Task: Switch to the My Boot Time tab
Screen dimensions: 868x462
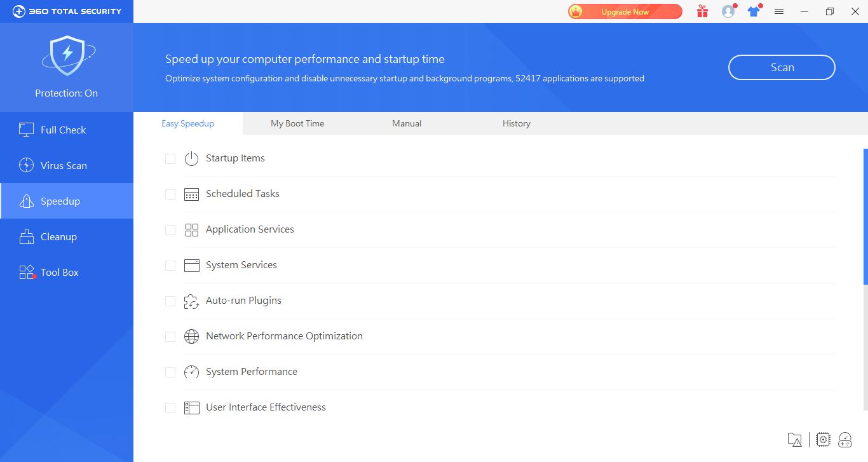Action: click(x=297, y=123)
